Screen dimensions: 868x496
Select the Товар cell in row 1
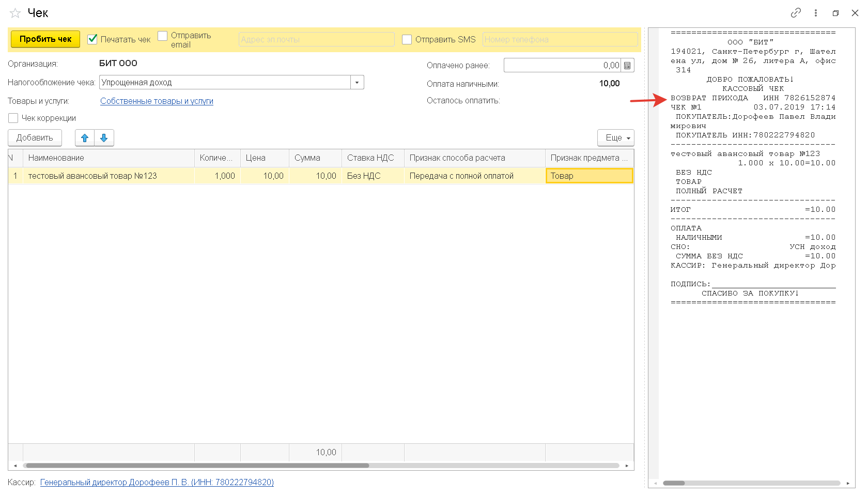tap(590, 176)
